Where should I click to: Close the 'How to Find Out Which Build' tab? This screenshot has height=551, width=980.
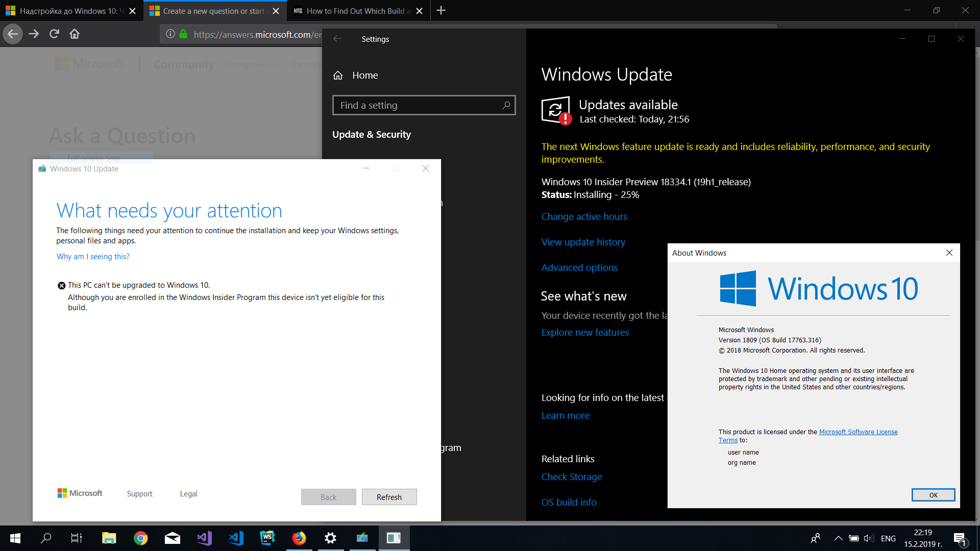420,11
